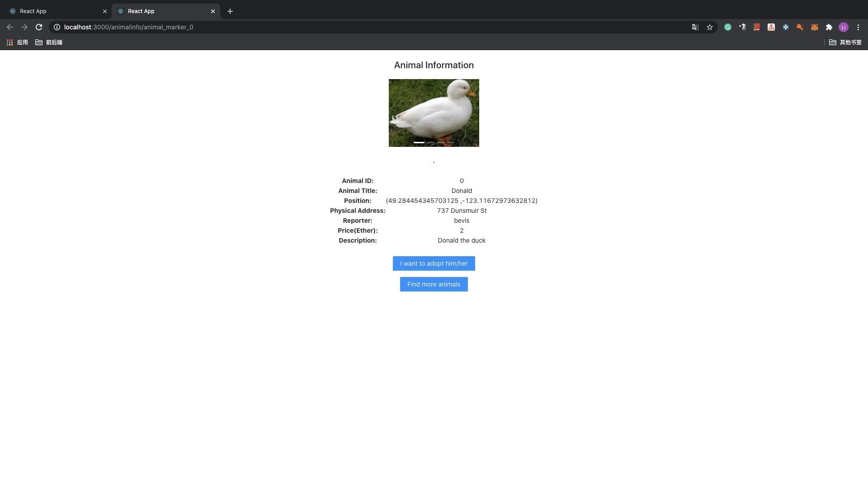Expand the 前后端 bookmarks folder

pos(49,42)
